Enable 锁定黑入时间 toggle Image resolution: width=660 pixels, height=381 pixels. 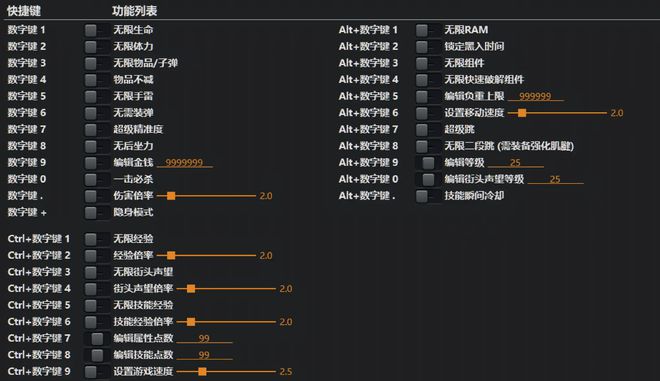[x=428, y=47]
